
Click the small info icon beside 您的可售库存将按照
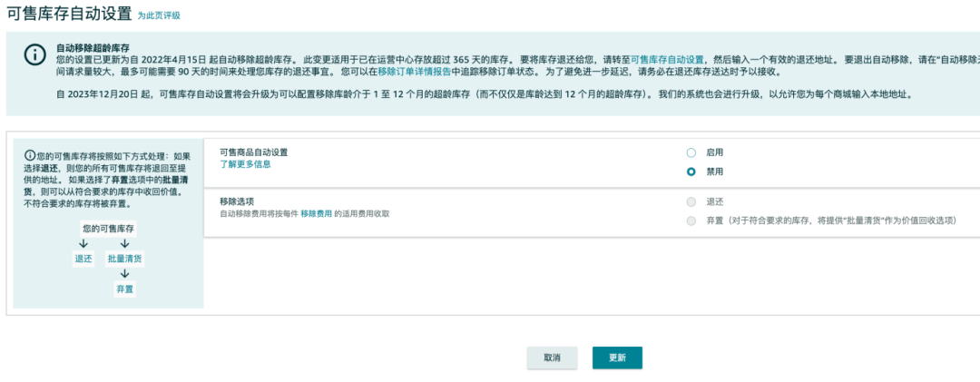pos(30,156)
